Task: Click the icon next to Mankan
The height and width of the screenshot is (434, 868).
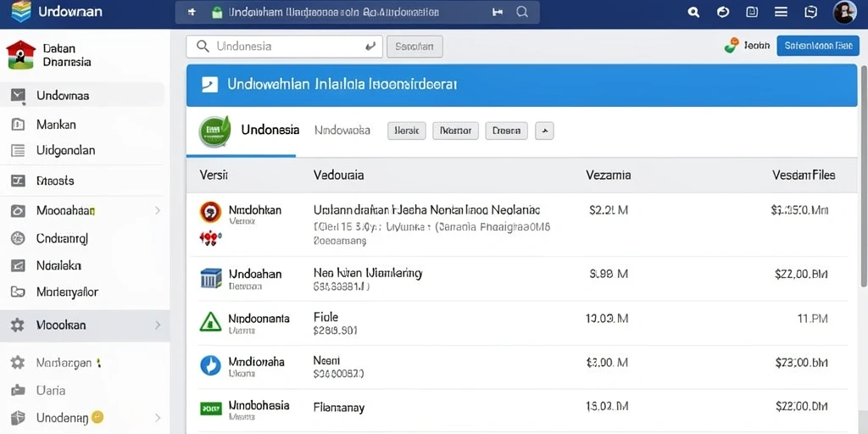Action: [x=19, y=125]
